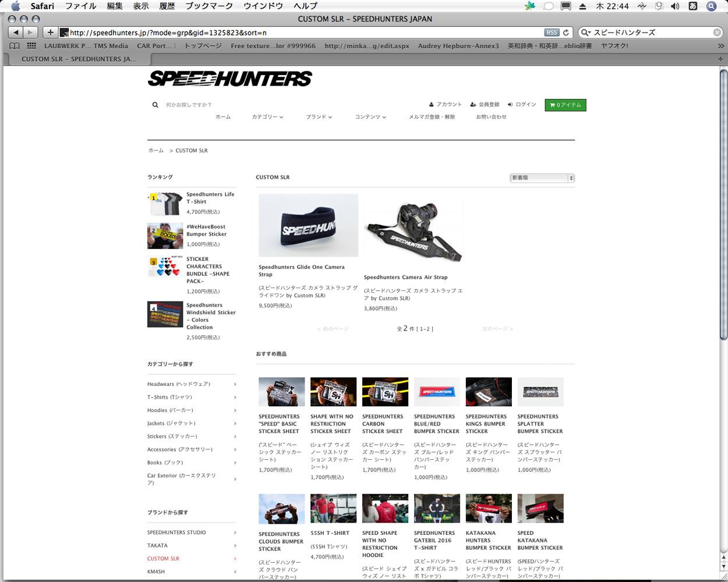This screenshot has width=728, height=582.
Task: Open Camera Air Strap product image
Action: coord(414,230)
